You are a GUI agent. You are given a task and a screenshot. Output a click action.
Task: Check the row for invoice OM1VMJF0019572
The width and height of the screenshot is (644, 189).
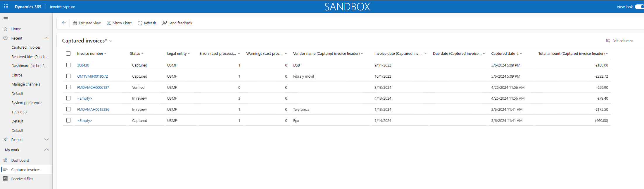click(68, 76)
